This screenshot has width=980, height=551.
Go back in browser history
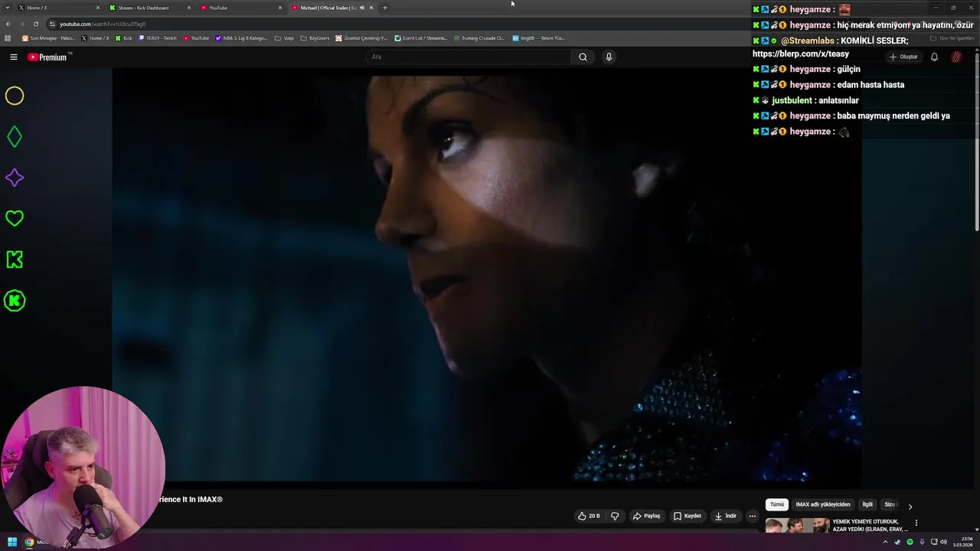[8, 24]
